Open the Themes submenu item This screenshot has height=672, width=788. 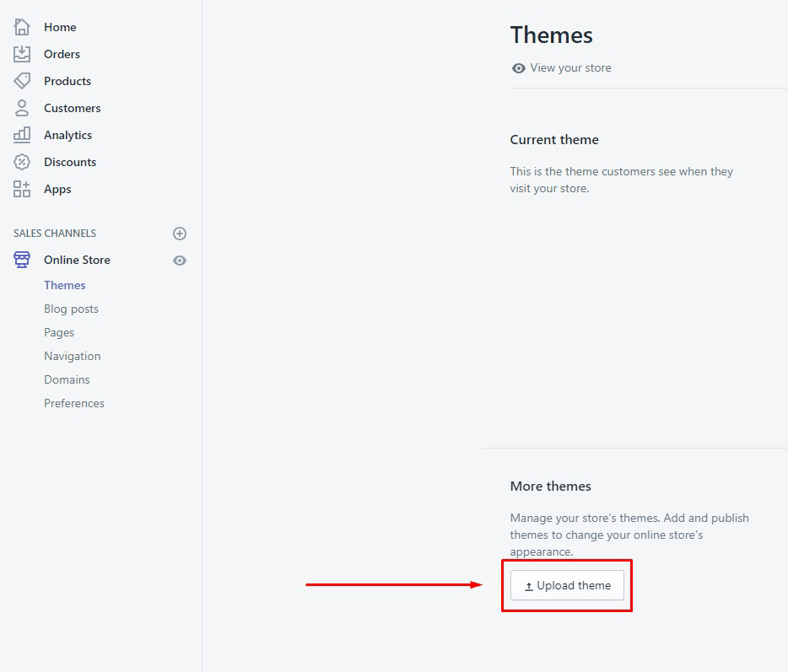point(65,285)
